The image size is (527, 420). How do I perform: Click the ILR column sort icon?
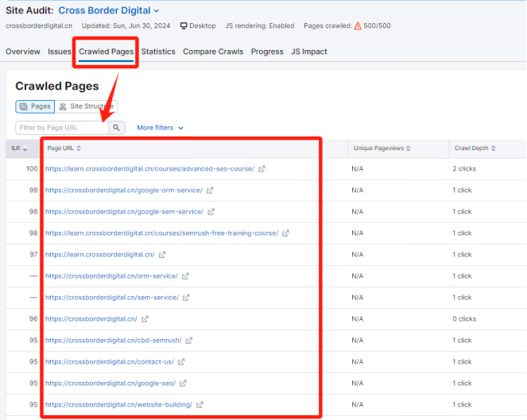25,148
